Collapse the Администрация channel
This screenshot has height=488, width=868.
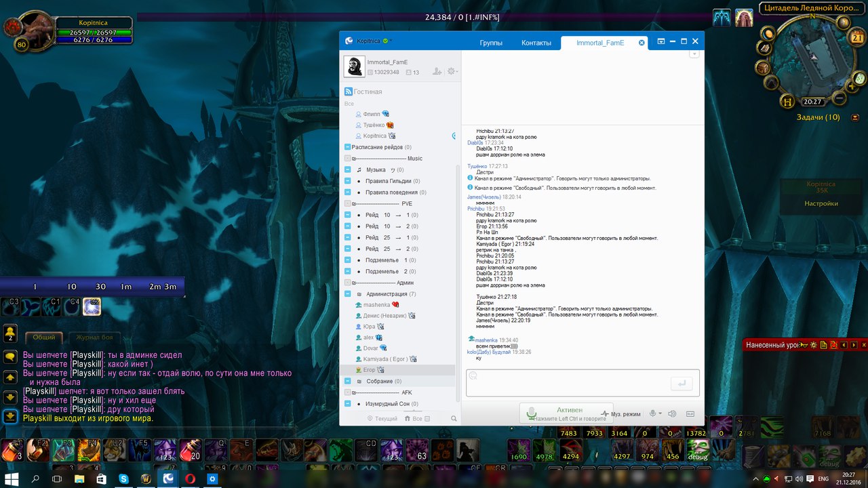pos(348,294)
